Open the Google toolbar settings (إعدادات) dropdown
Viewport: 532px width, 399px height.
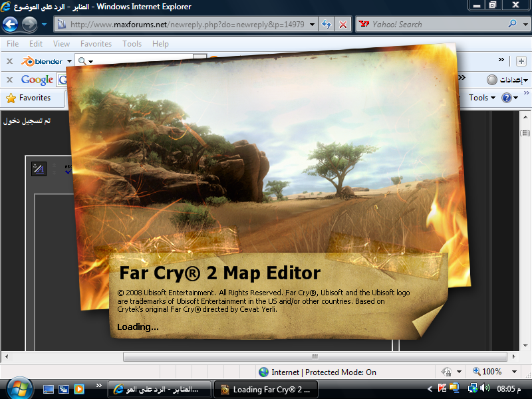507,80
